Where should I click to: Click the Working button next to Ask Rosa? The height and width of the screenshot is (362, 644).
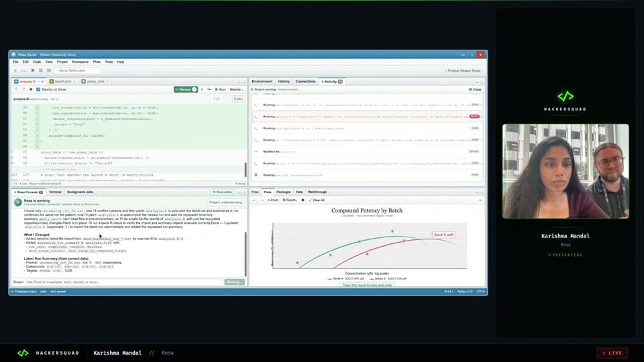point(235,282)
